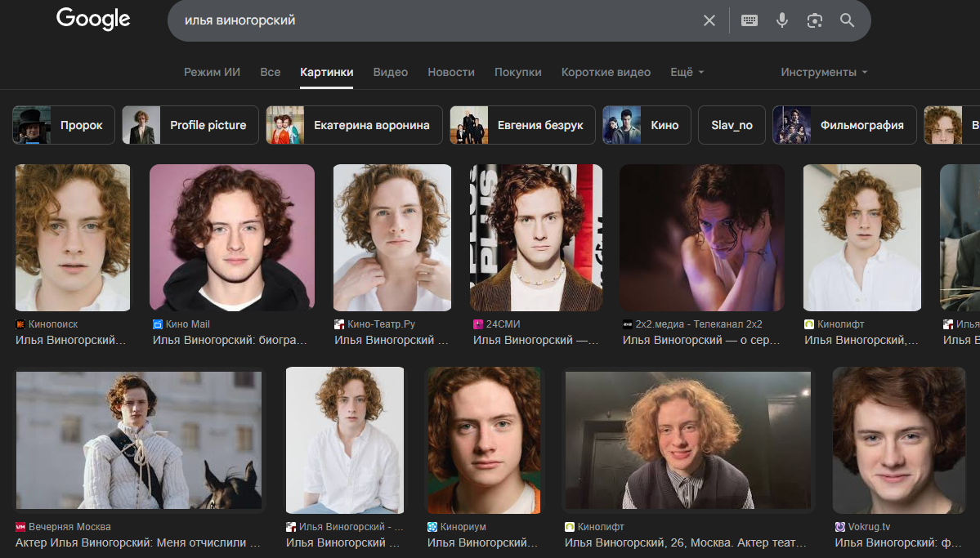The width and height of the screenshot is (980, 558).
Task: Open the first-row Кинолифт white shirt photo
Action: click(861, 238)
